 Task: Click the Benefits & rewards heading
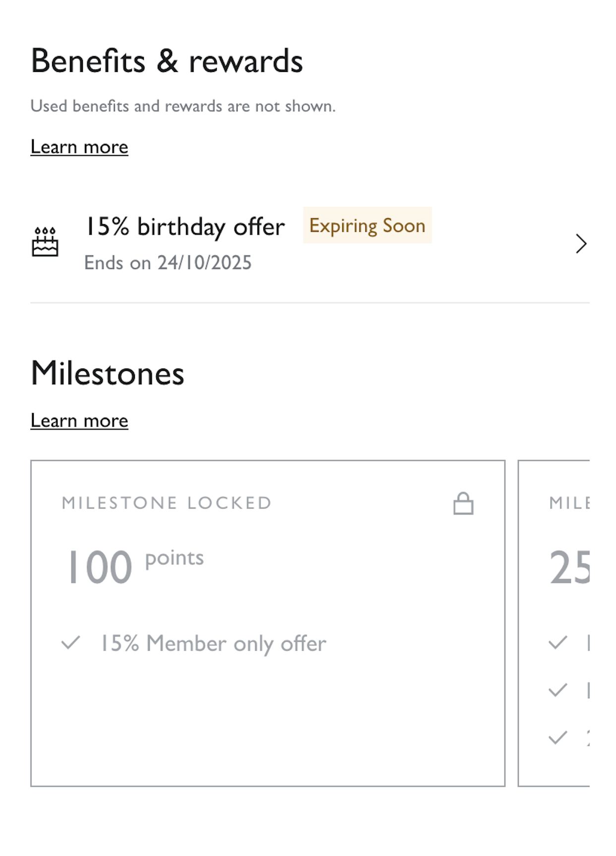pyautogui.click(x=167, y=61)
